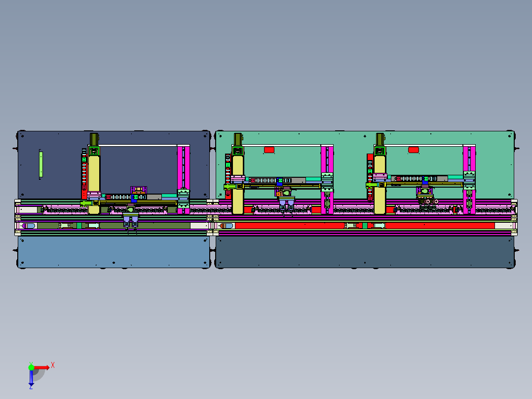Select the light blue lower left panel

tap(114, 251)
